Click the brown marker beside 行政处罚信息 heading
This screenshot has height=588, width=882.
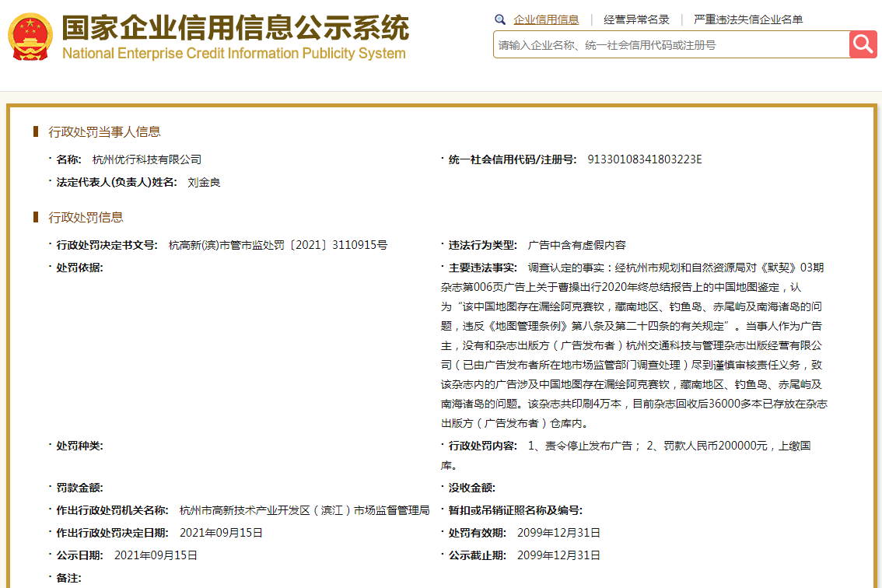(36, 217)
